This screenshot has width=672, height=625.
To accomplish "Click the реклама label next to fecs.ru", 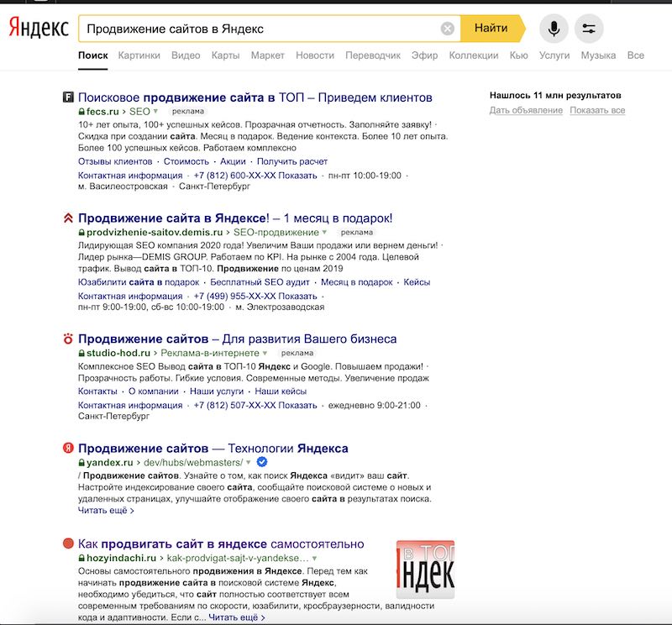I will pyautogui.click(x=188, y=112).
